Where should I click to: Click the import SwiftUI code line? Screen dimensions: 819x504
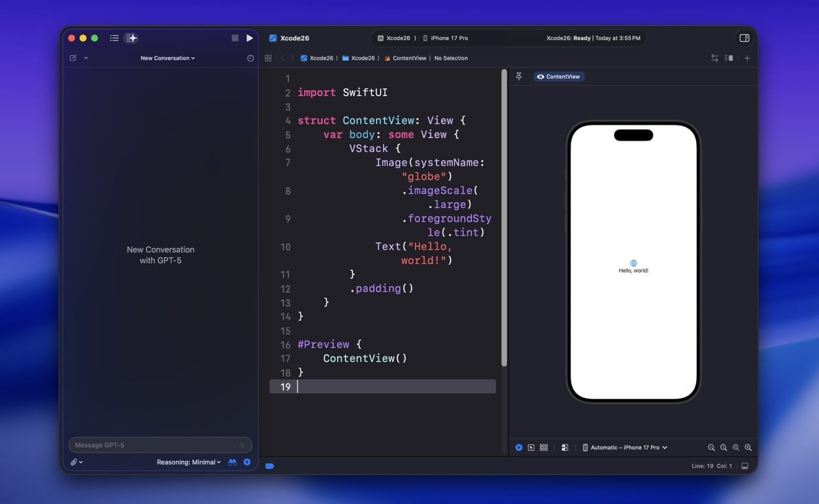click(x=342, y=92)
